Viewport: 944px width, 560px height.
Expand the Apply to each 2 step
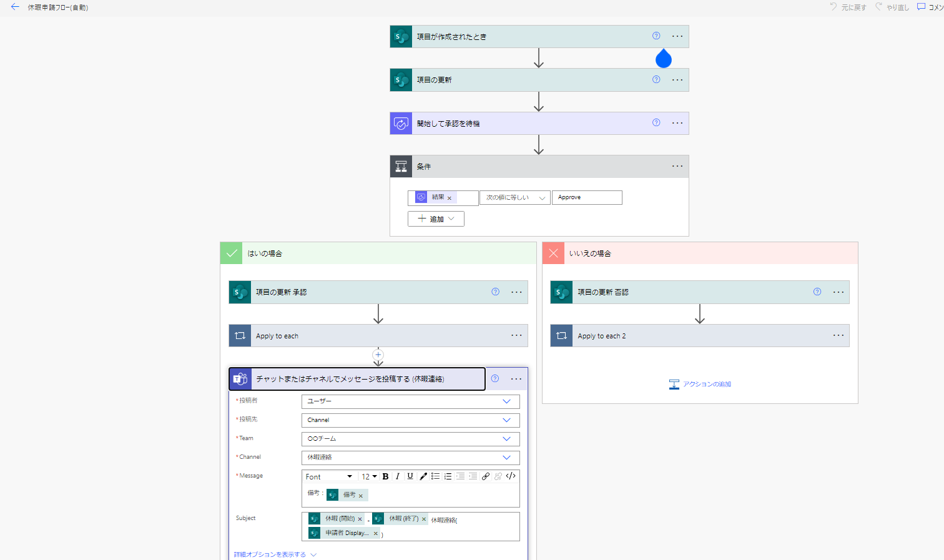(x=700, y=335)
